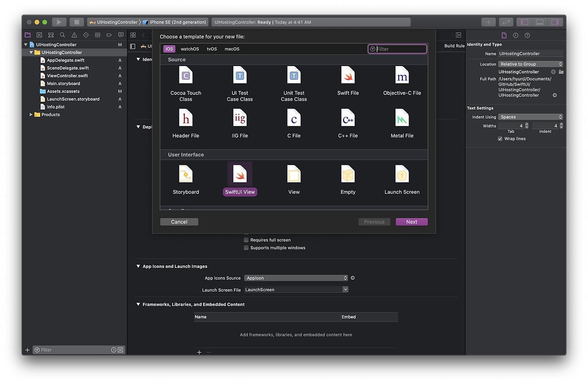Choose the UI Test Case Class template
The image size is (588, 384).
[240, 83]
